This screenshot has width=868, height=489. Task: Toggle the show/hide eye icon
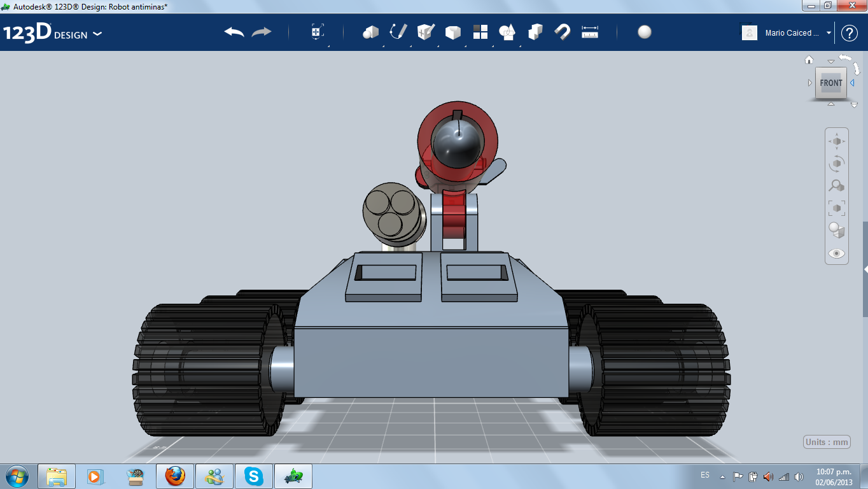[x=837, y=253]
